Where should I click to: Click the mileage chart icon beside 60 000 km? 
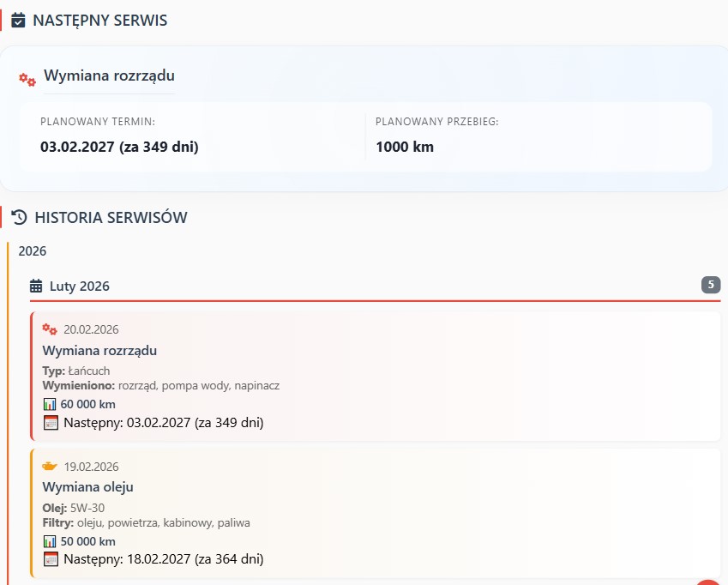tap(50, 404)
